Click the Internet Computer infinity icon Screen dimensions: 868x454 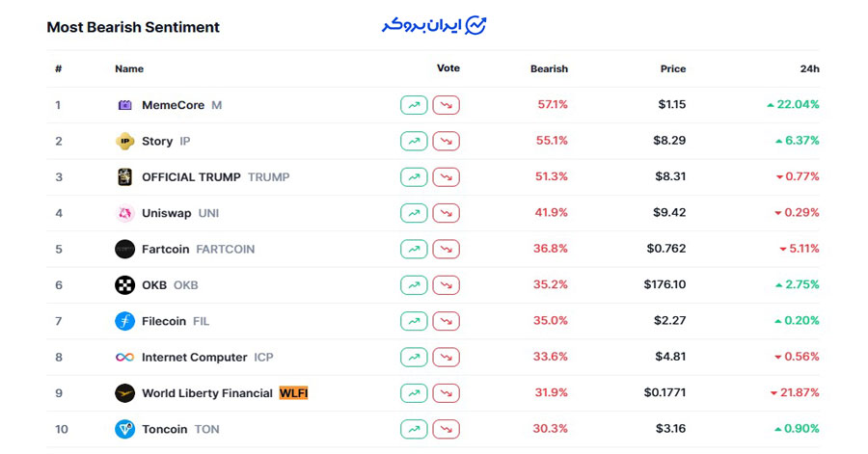(x=124, y=358)
